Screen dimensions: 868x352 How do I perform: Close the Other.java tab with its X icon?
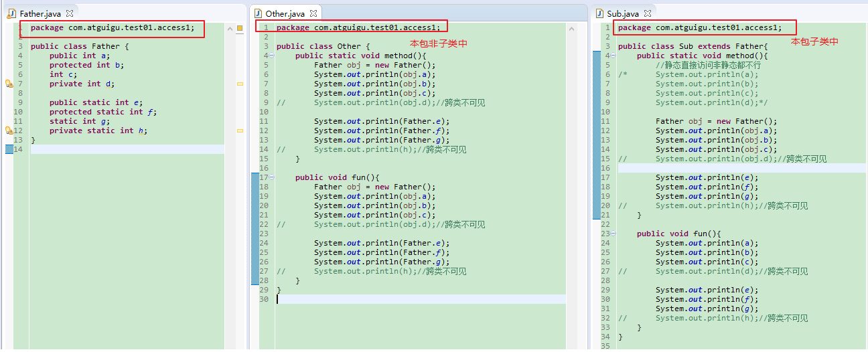click(x=313, y=13)
